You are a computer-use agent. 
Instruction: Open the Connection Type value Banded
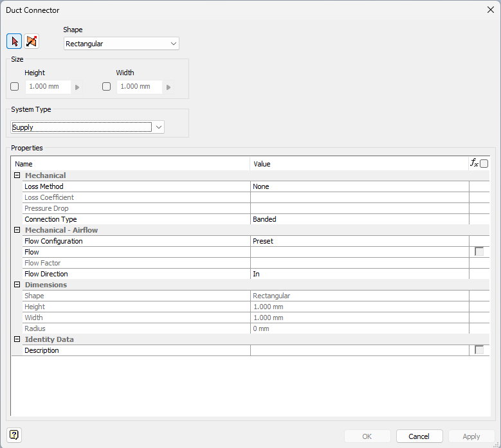[360, 219]
